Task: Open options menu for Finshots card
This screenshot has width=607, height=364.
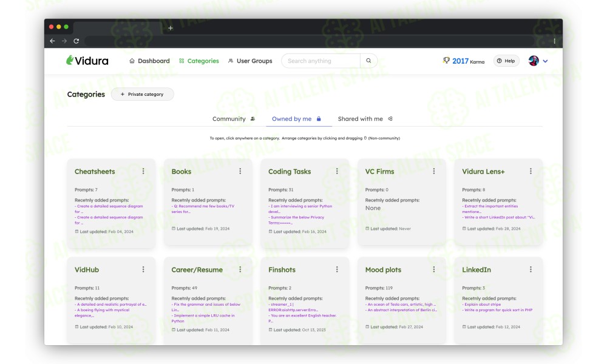Action: [337, 269]
